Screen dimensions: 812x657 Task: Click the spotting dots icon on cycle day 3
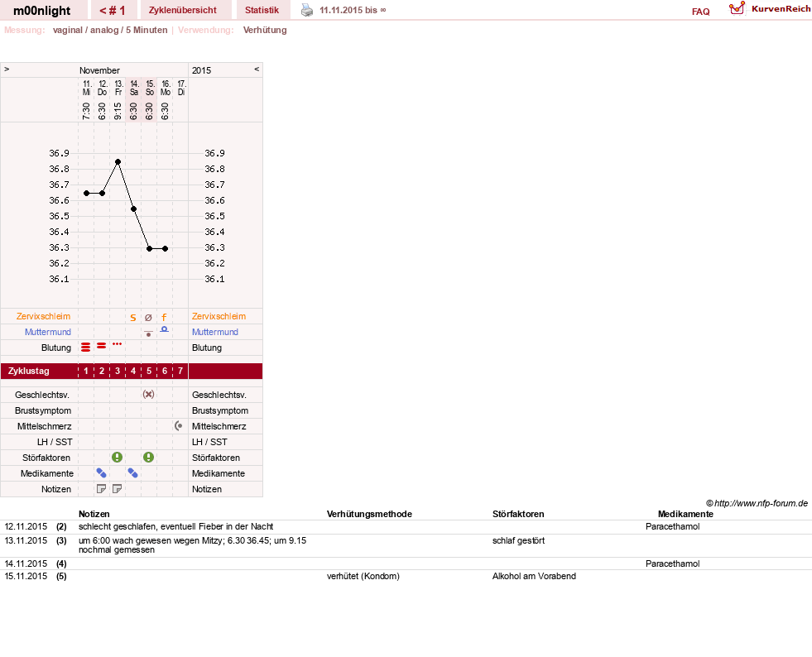tap(118, 343)
